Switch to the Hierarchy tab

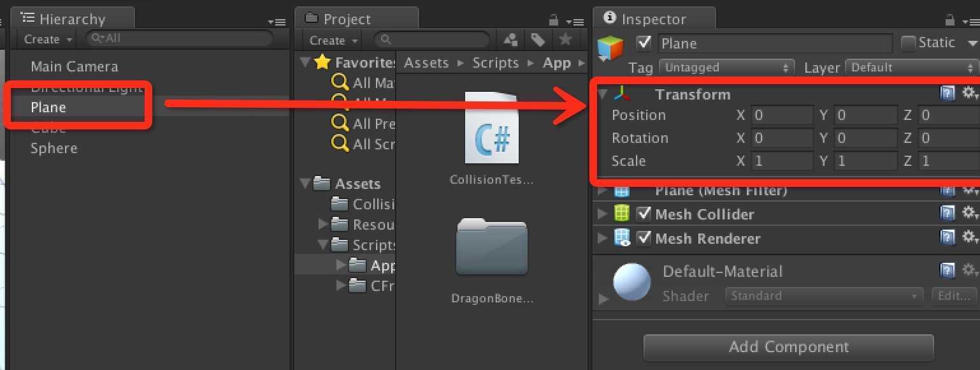click(x=72, y=18)
